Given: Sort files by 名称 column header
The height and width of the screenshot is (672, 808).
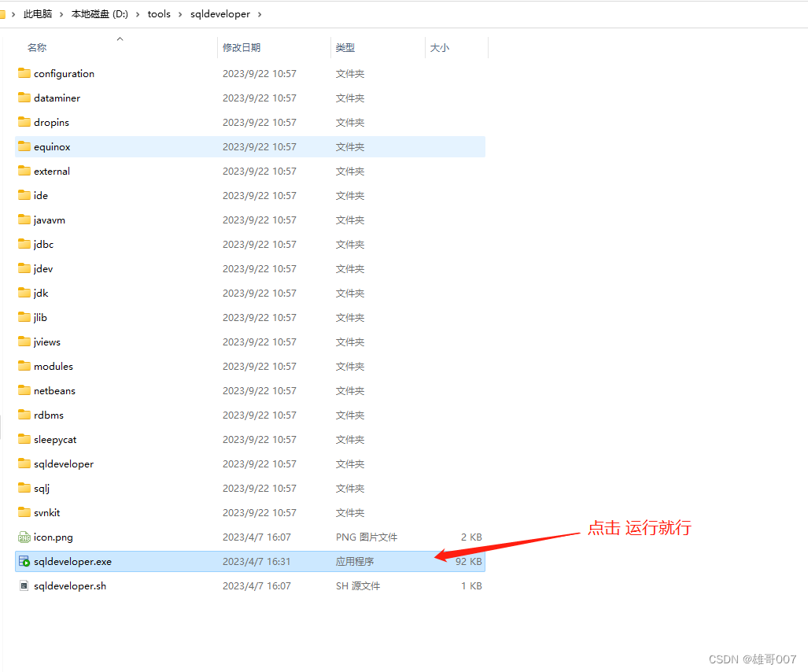Looking at the screenshot, I should [x=37, y=47].
